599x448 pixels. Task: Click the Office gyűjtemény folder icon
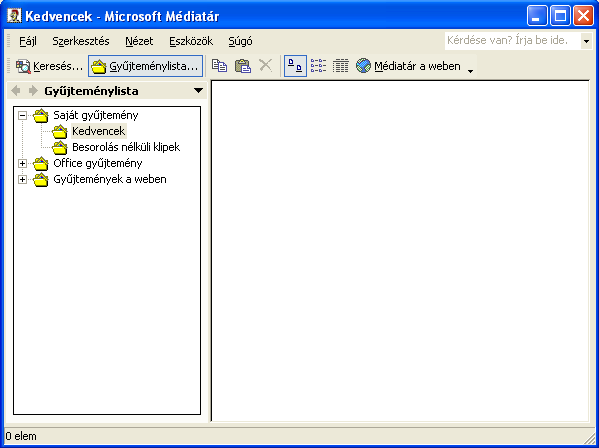click(40, 164)
